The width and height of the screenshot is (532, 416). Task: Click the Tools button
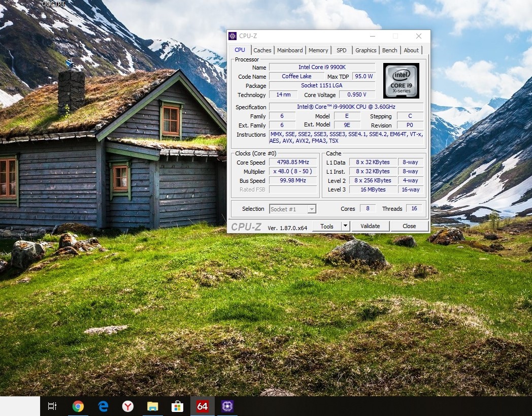click(326, 226)
